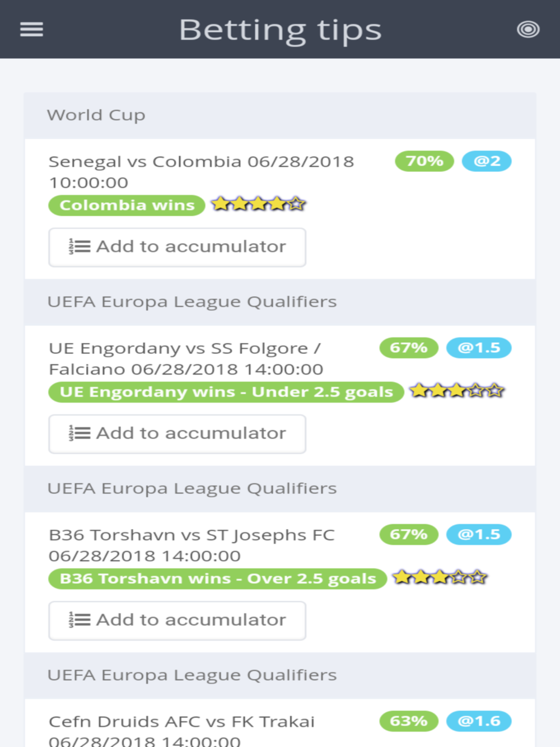Click the 70% probability badge
The image size is (560, 747).
coord(424,161)
